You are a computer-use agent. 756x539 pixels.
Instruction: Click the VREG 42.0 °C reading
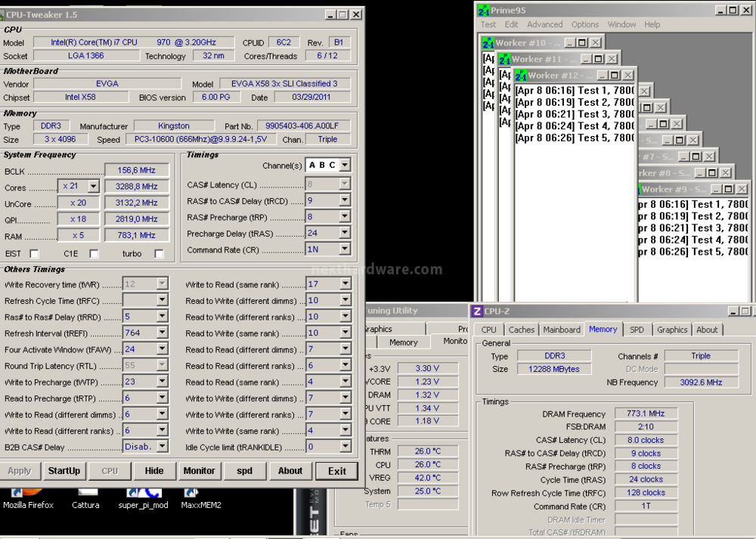tap(427, 478)
